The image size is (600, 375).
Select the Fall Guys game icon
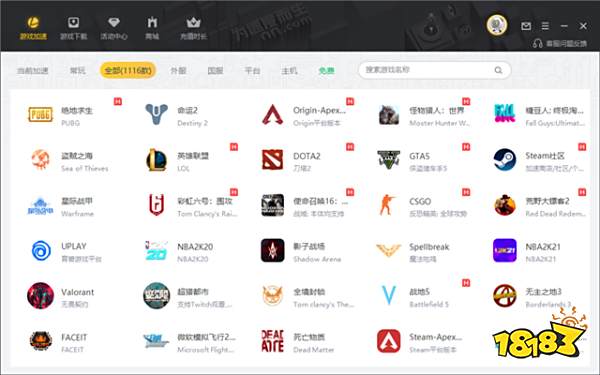tap(505, 114)
